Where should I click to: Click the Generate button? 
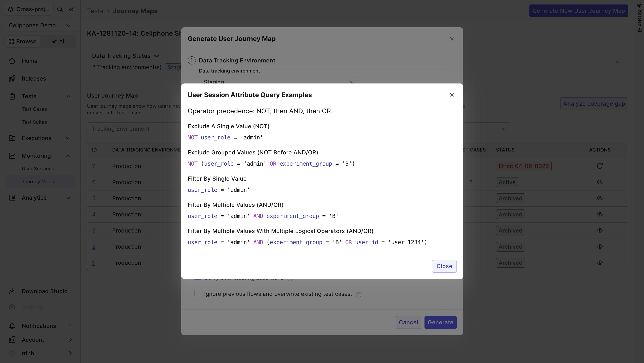click(x=440, y=322)
